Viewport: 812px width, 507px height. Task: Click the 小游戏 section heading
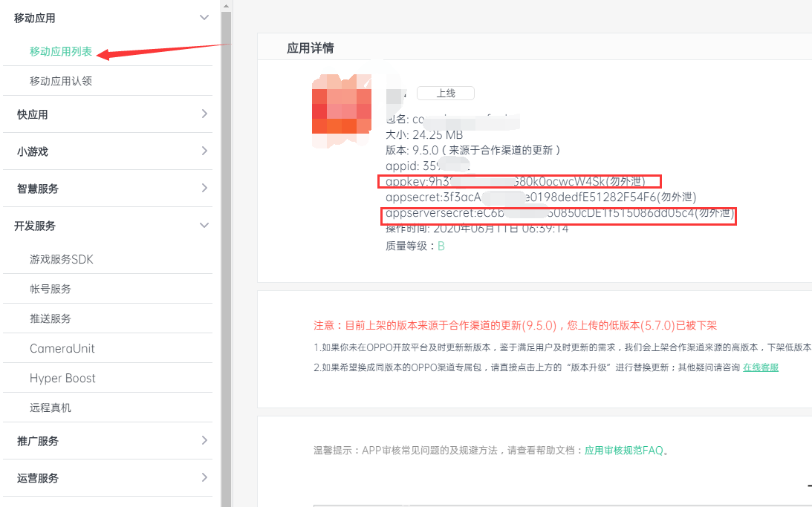tap(32, 151)
